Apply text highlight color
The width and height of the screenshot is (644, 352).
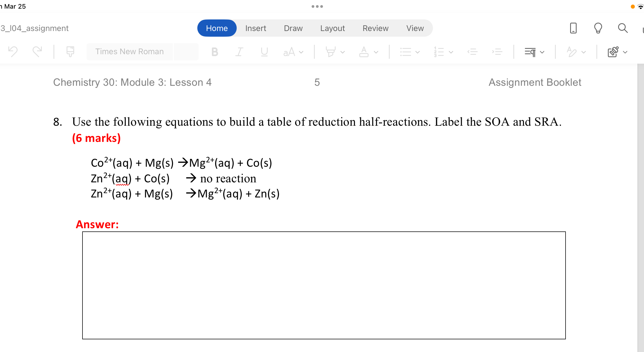tap(331, 52)
